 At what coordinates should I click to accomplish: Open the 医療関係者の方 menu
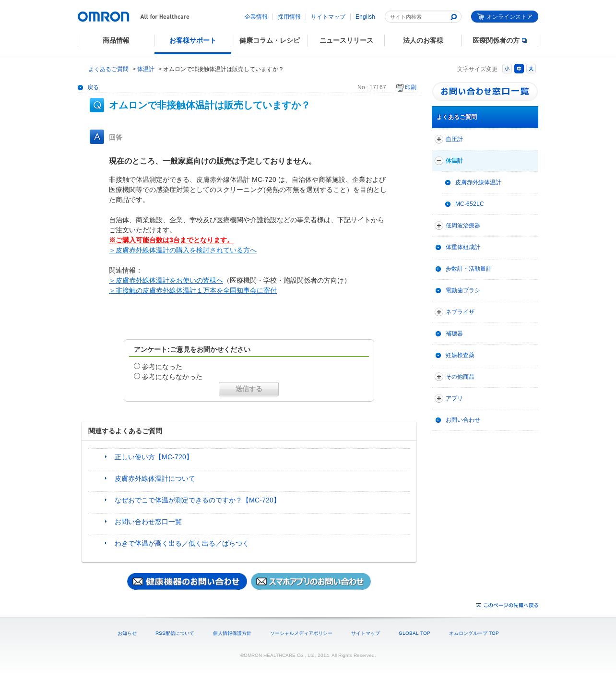(x=500, y=41)
